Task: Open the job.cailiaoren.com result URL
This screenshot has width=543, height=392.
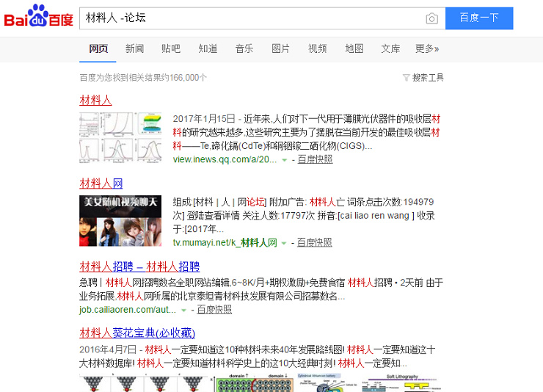Action: point(128,309)
